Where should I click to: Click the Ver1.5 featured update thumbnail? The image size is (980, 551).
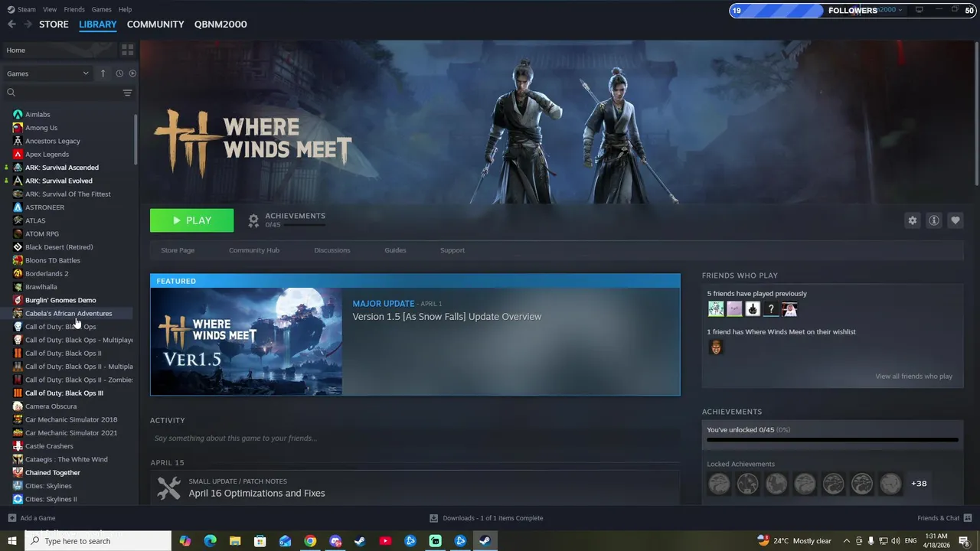247,342
